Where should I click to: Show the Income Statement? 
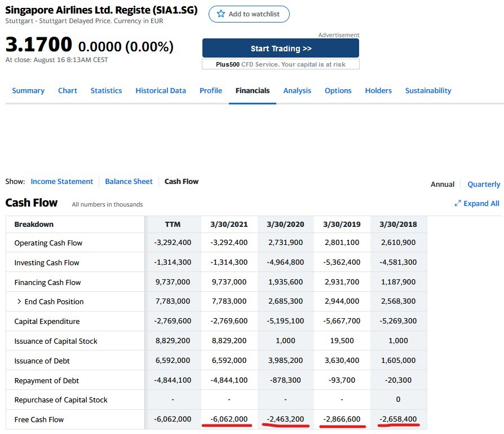62,182
